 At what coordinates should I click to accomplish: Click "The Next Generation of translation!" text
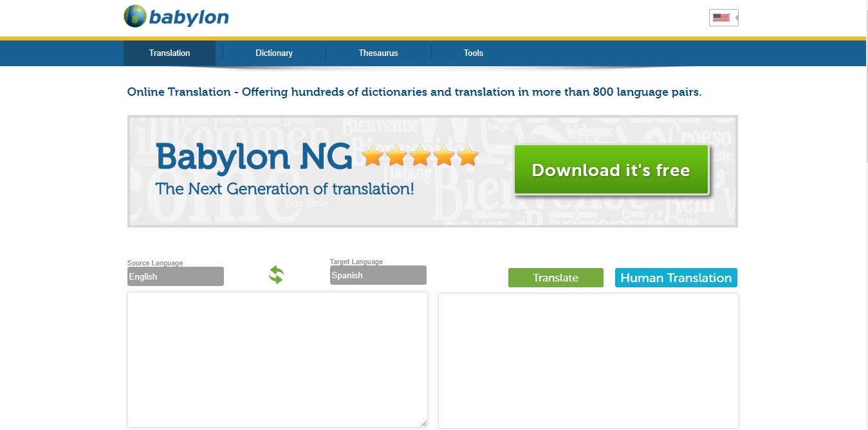click(x=285, y=189)
